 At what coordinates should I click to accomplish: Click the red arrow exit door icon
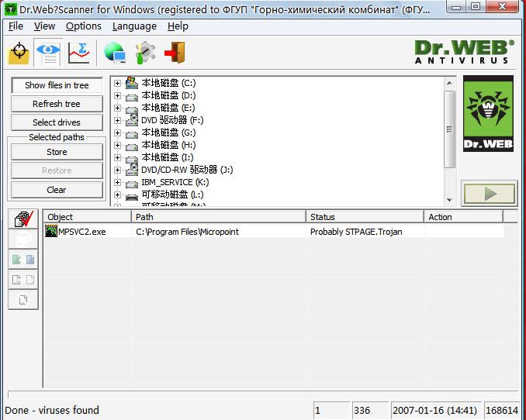pos(175,53)
